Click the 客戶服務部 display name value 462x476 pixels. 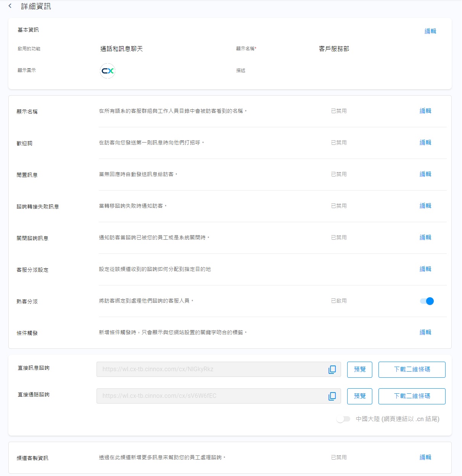[334, 49]
